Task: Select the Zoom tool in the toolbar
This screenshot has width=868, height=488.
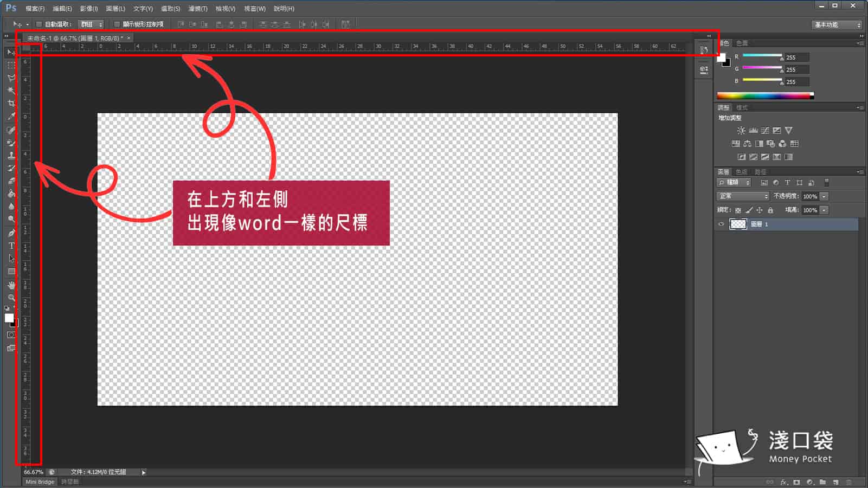Action: (x=11, y=298)
